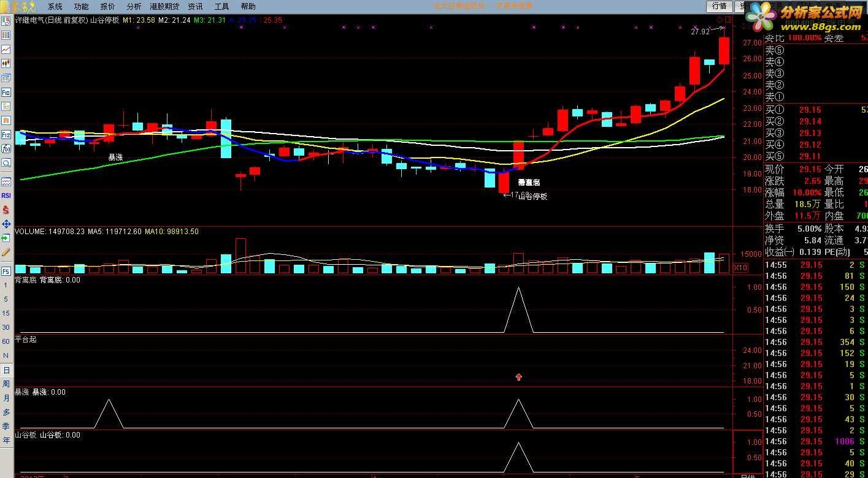Switch to 15-minute period

pos(6,313)
